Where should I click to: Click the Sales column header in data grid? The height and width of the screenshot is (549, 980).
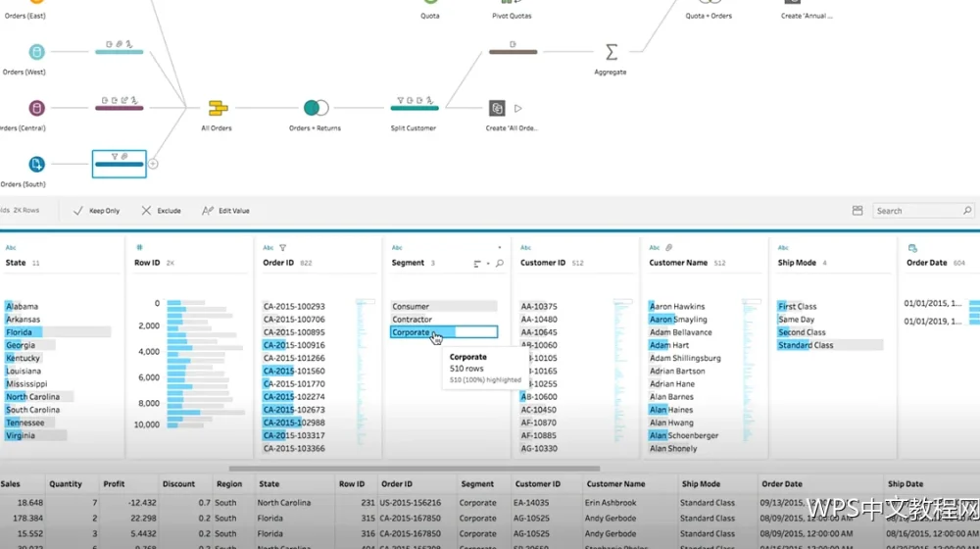tap(11, 484)
